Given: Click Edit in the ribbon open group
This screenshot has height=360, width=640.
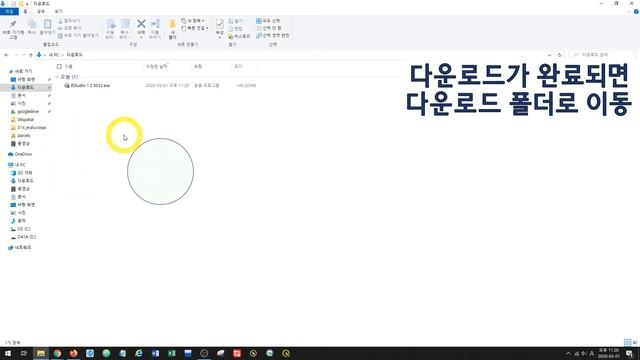Looking at the screenshot, I should (x=236, y=29).
